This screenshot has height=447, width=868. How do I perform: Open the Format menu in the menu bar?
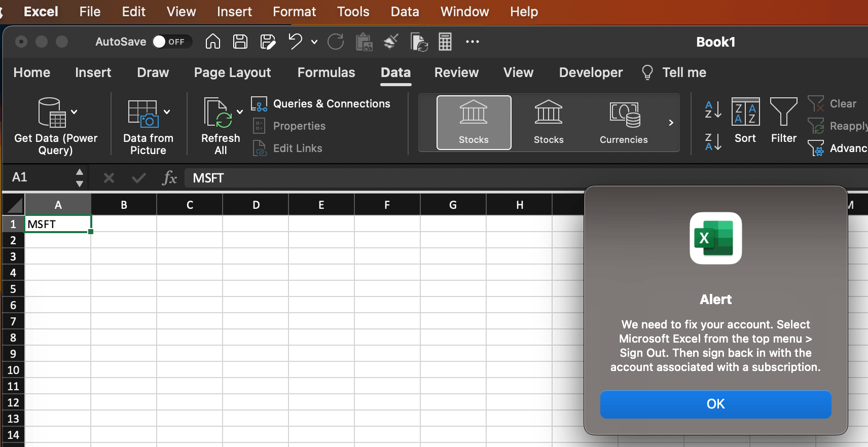[x=295, y=12]
